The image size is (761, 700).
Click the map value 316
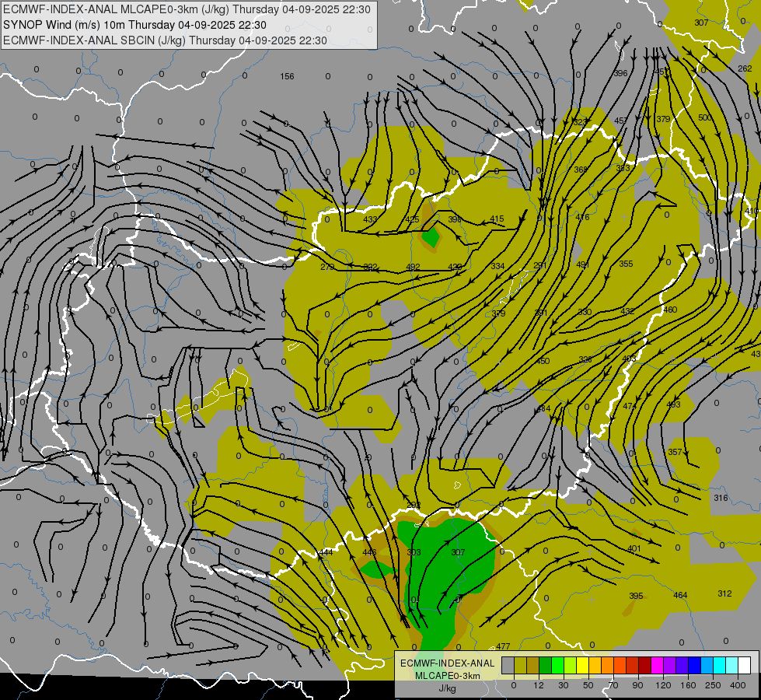click(x=721, y=498)
